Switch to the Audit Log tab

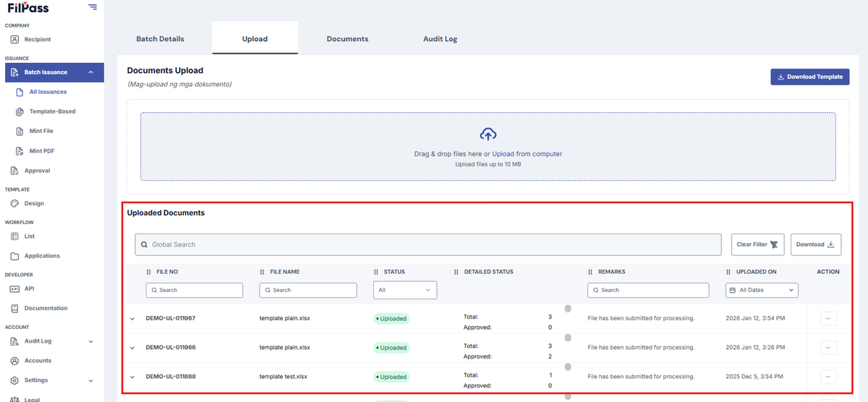click(440, 39)
